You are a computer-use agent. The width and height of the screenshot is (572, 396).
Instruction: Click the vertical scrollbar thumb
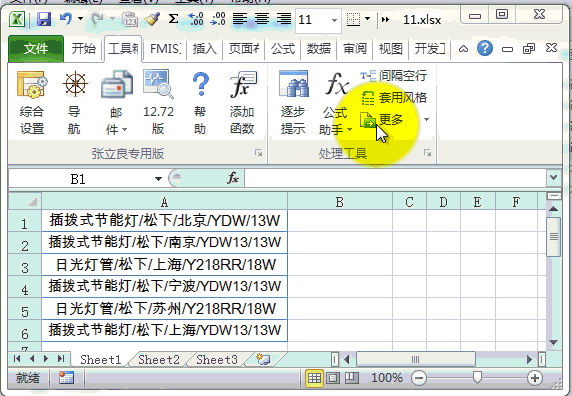tap(554, 236)
